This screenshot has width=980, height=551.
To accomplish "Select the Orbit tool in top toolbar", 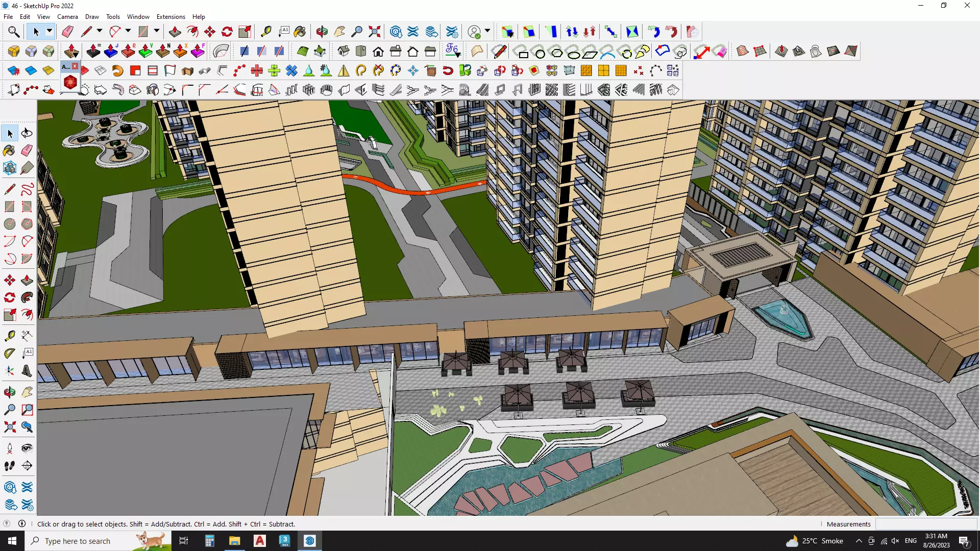I will 322,32.
